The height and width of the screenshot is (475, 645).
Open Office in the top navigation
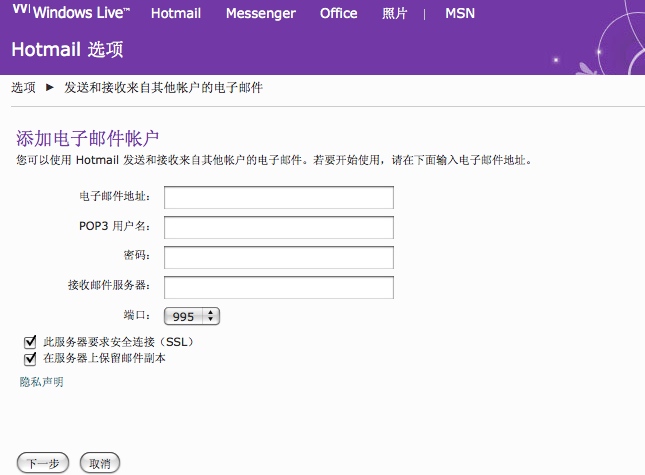(338, 13)
